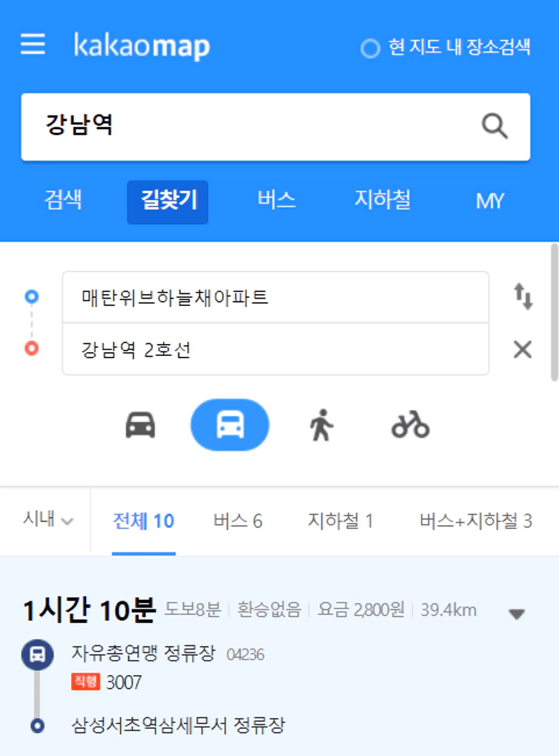Swap origin and destination arrows
Screen dimensions: 559x756
[x=522, y=296]
